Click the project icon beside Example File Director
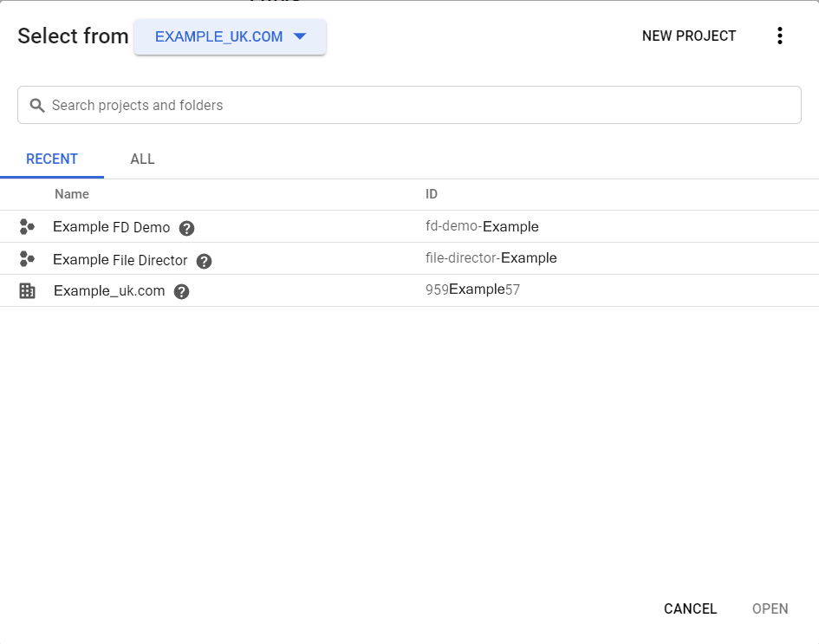 pyautogui.click(x=27, y=259)
